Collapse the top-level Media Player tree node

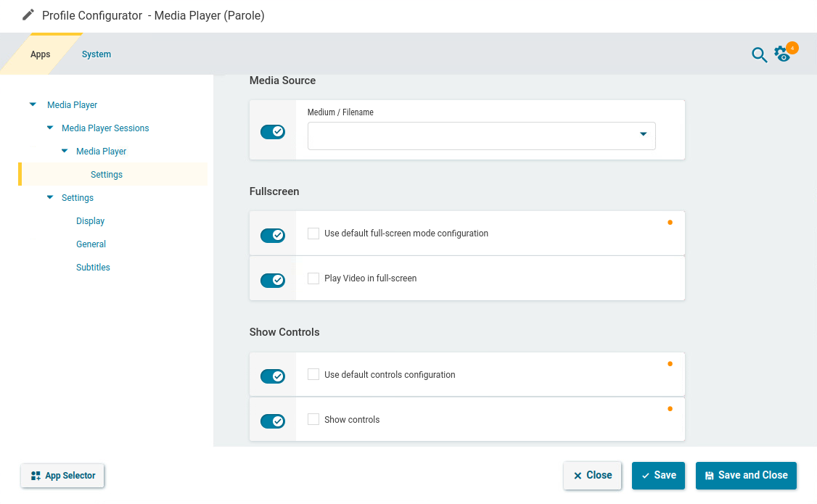pos(33,105)
